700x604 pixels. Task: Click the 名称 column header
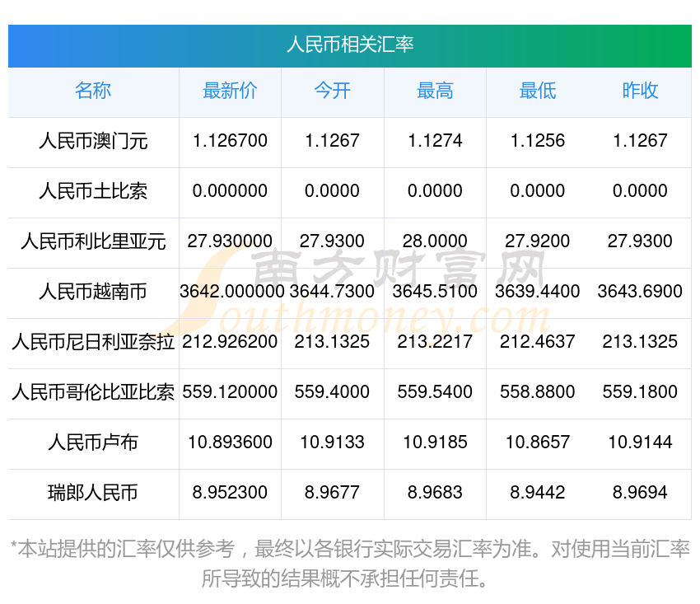pos(93,91)
